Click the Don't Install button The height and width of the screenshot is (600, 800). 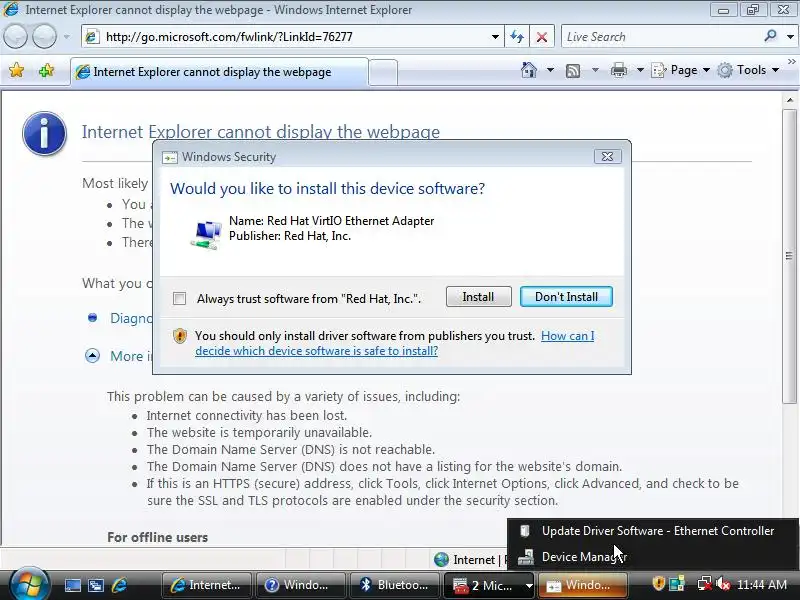pos(566,297)
